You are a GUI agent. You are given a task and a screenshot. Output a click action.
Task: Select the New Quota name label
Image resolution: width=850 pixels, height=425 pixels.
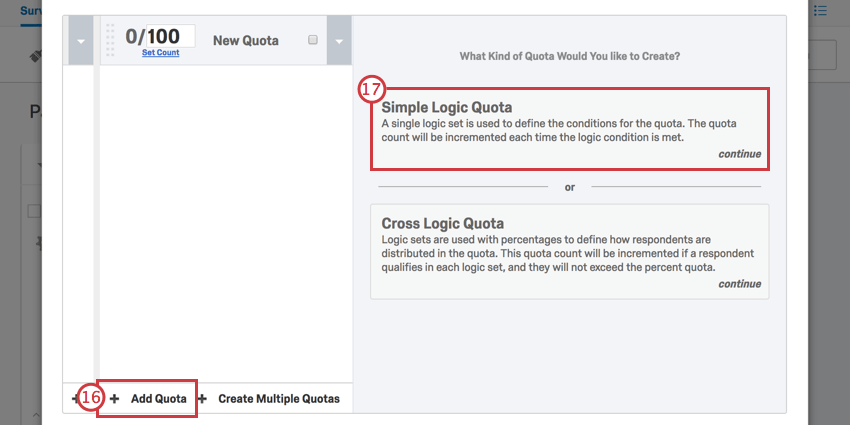pos(245,40)
